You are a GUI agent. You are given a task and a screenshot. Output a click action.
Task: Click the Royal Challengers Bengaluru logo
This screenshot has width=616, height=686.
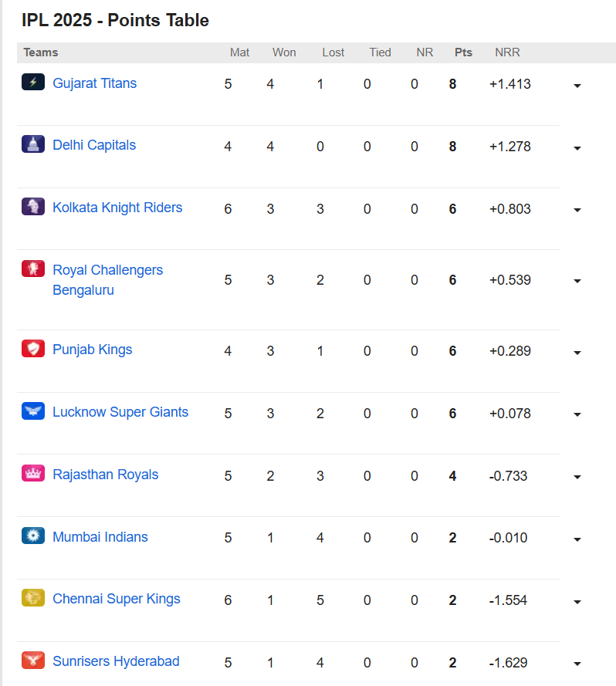pyautogui.click(x=33, y=269)
